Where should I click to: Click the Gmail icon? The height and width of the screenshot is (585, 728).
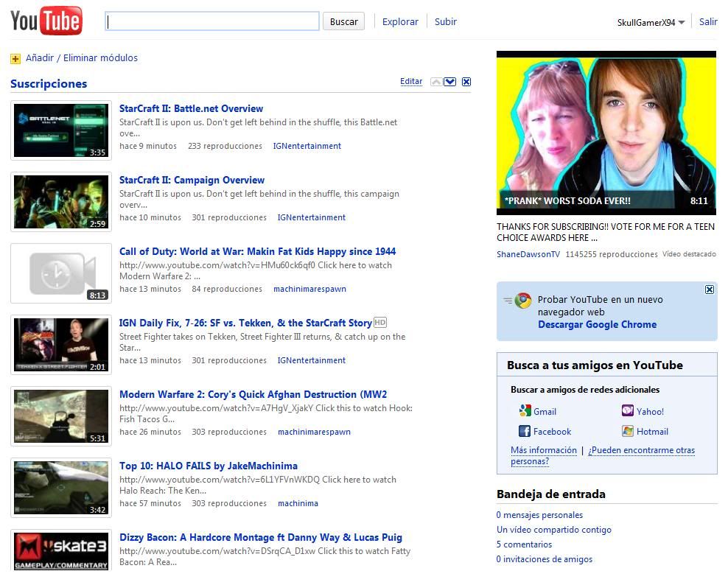(x=525, y=410)
